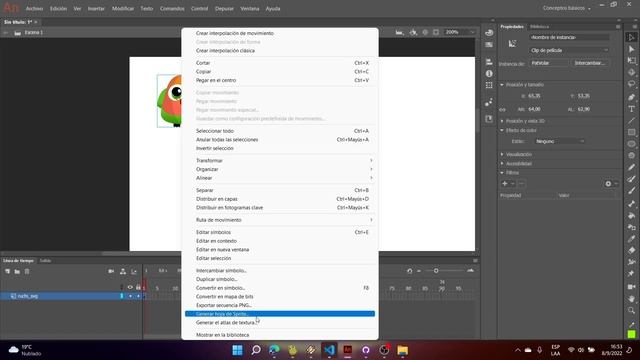Image resolution: width=640 pixels, height=360 pixels.
Task: Click the add camera icon in timeline
Action: click(x=111, y=271)
